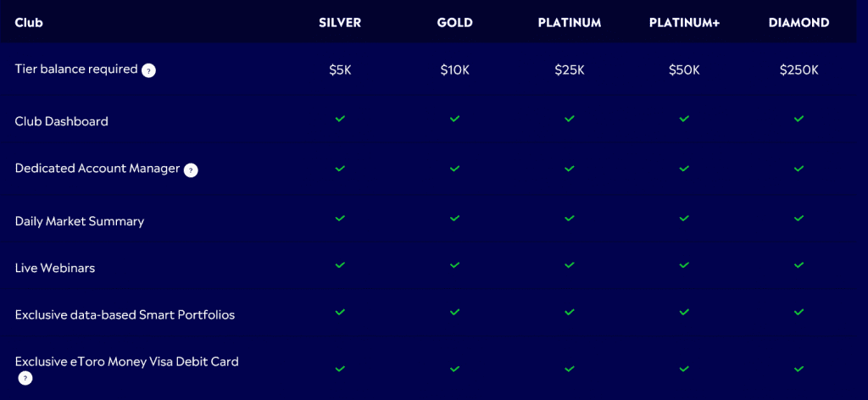Click Silver checkmark for Club Dashboard
868x400 pixels.
pos(340,119)
